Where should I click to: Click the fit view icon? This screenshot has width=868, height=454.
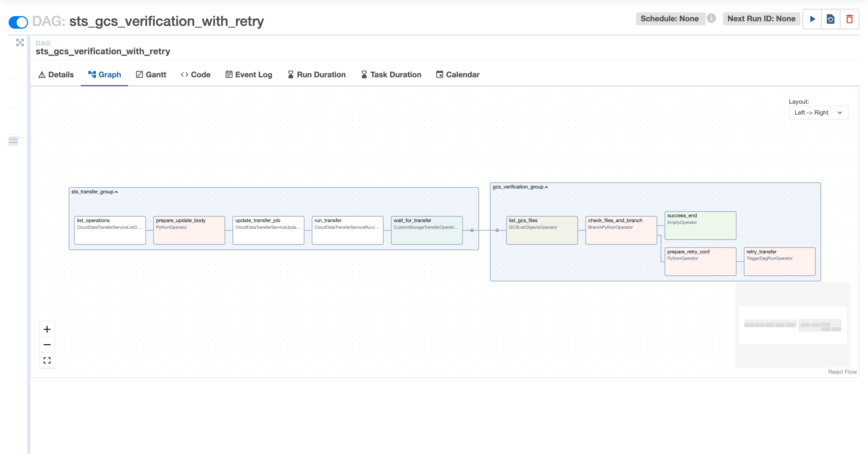pyautogui.click(x=47, y=360)
